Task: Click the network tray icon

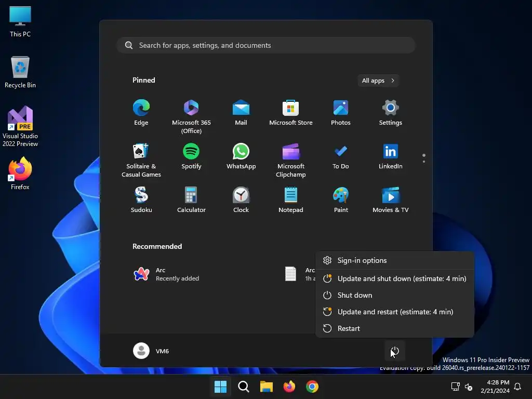Action: pos(455,387)
